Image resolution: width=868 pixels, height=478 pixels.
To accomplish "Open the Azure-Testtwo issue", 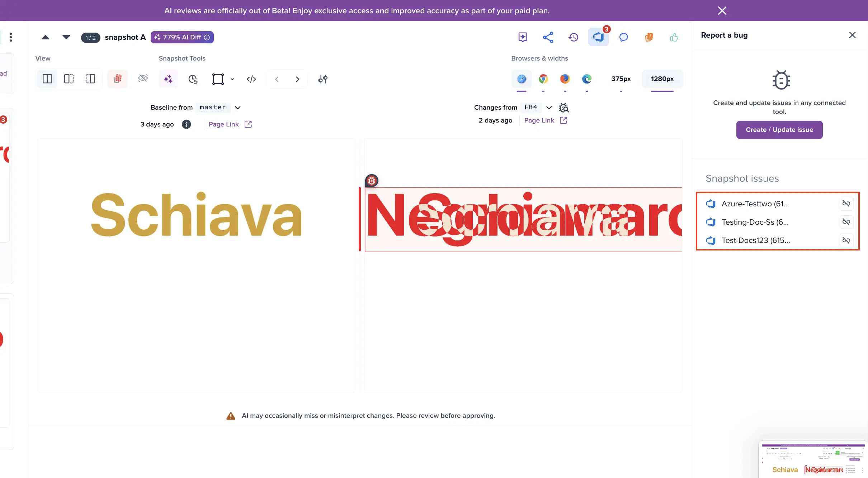I will (755, 204).
